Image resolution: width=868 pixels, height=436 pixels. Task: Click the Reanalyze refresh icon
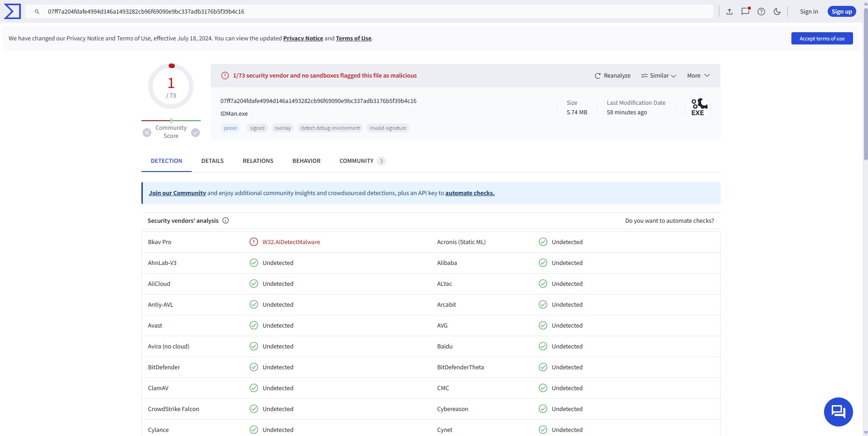pos(597,76)
